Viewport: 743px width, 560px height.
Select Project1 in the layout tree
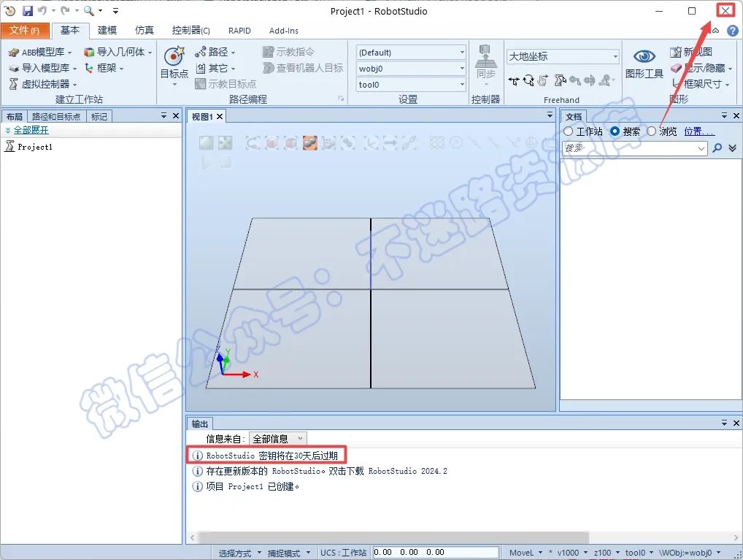coord(34,147)
